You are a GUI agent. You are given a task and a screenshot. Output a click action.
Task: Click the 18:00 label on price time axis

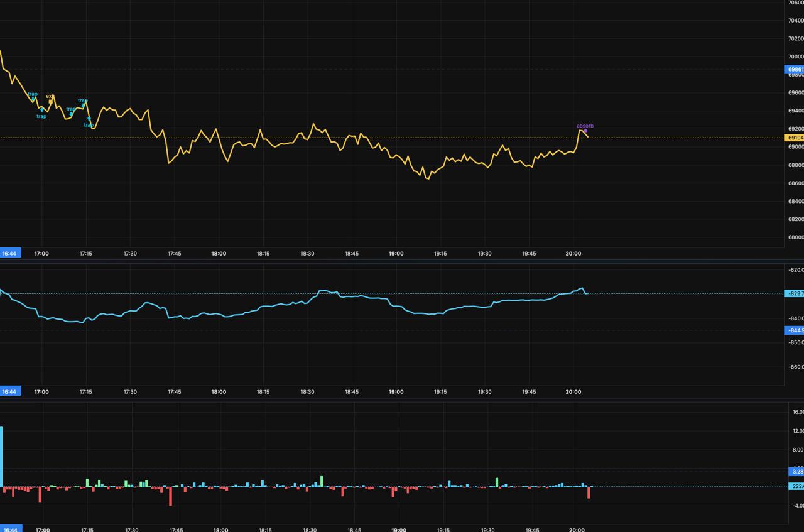click(x=219, y=254)
